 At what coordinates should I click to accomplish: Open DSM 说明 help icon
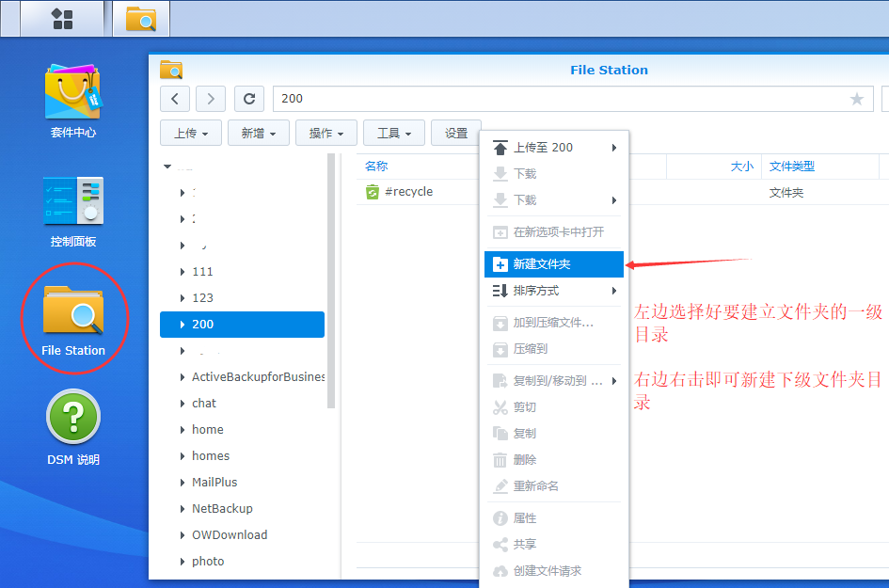73,427
